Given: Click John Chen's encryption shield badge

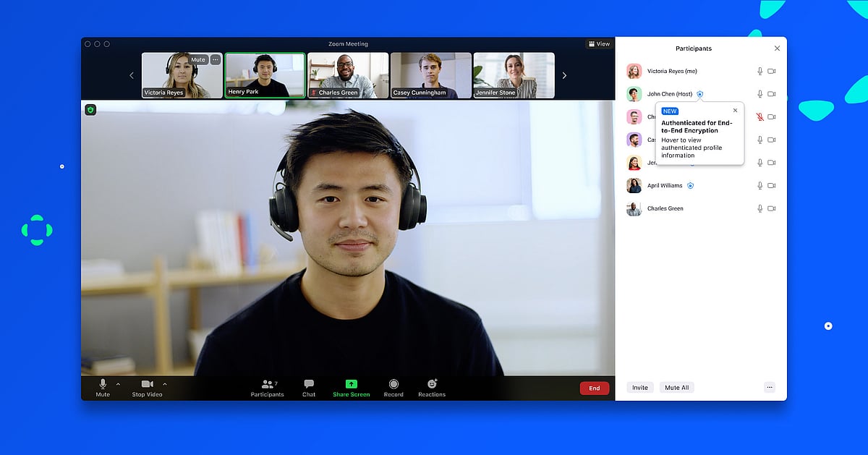Looking at the screenshot, I should coord(701,94).
